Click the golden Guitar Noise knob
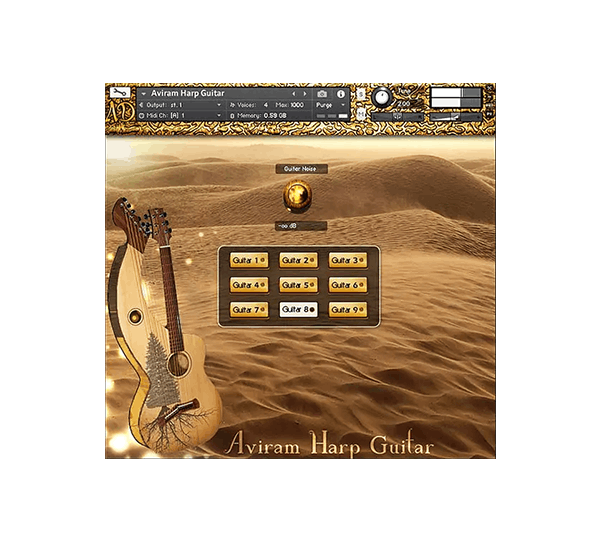600x543 pixels. click(x=297, y=195)
